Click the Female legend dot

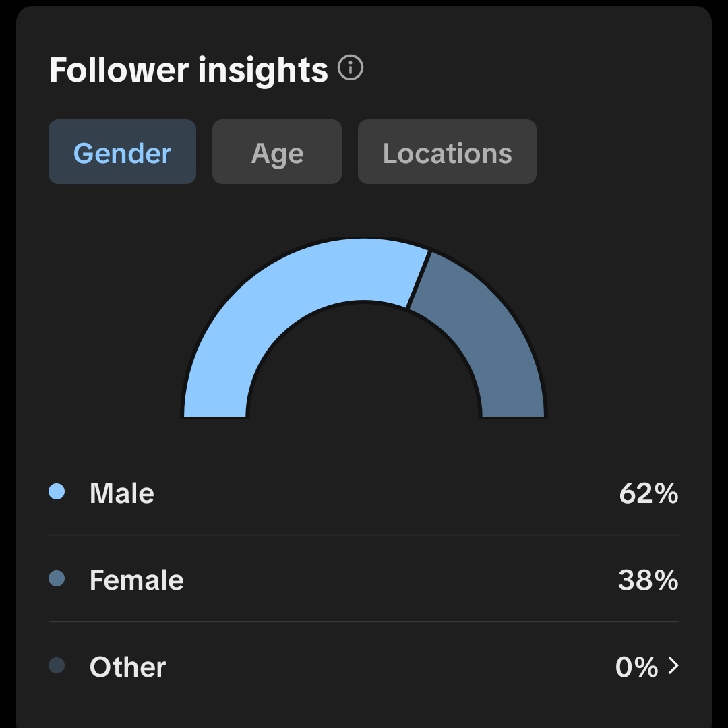[x=57, y=578]
